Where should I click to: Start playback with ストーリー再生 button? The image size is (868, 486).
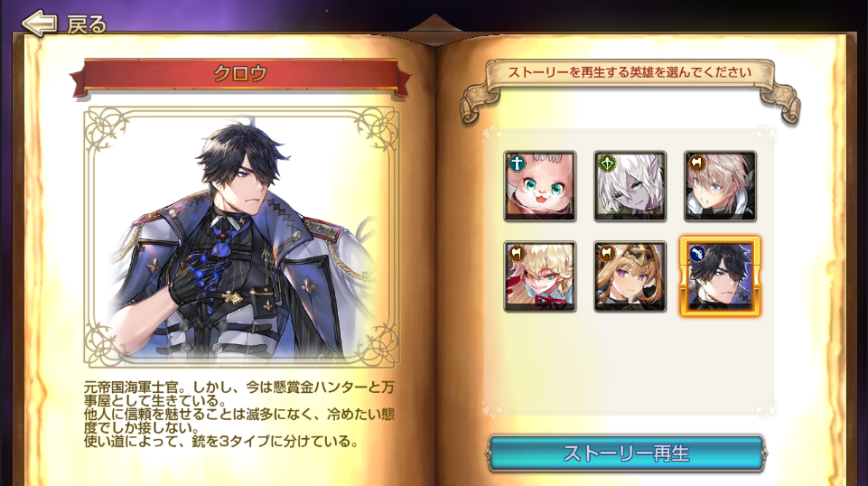pyautogui.click(x=626, y=453)
